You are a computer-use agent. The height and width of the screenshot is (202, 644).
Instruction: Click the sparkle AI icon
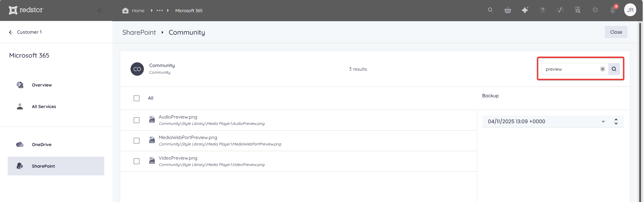(525, 10)
